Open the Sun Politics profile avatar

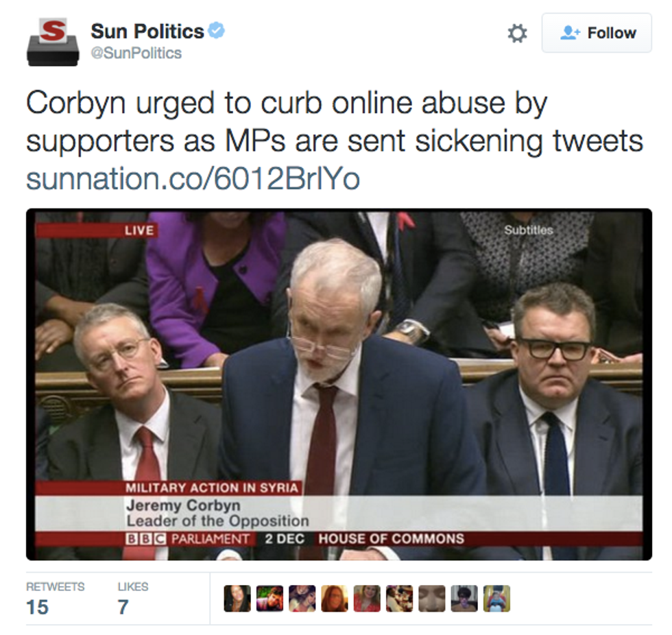coord(53,42)
